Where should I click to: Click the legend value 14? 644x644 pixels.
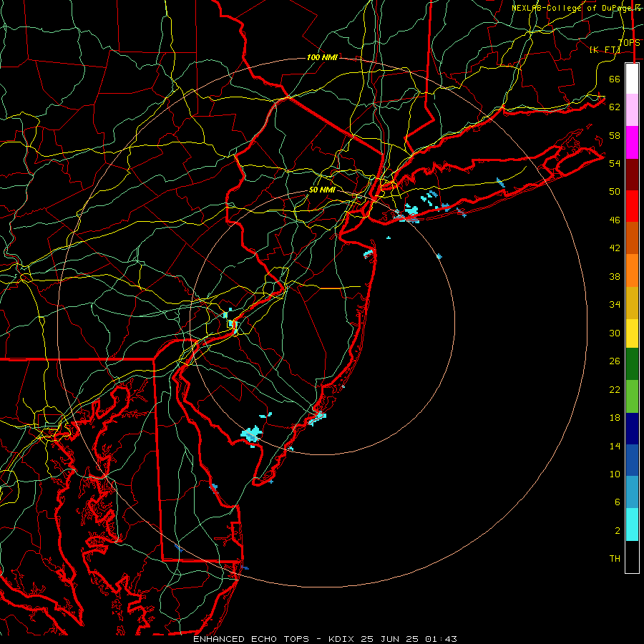[615, 446]
